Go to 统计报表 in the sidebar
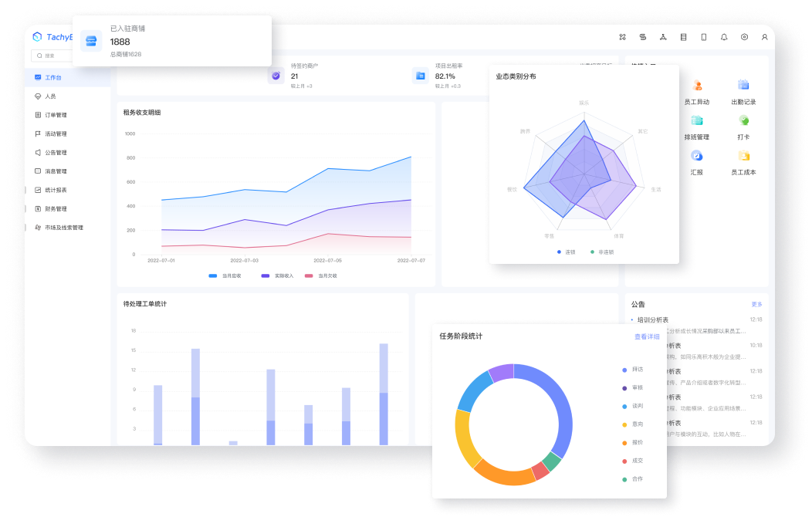812x517 pixels. tap(55, 190)
